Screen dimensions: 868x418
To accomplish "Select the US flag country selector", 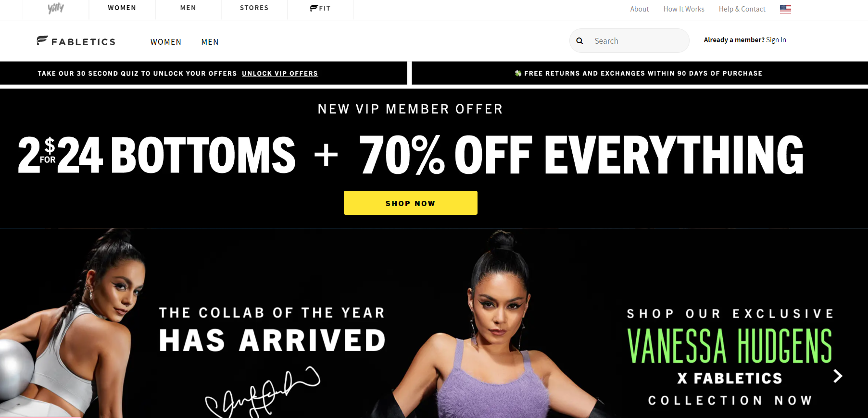I will [x=785, y=9].
